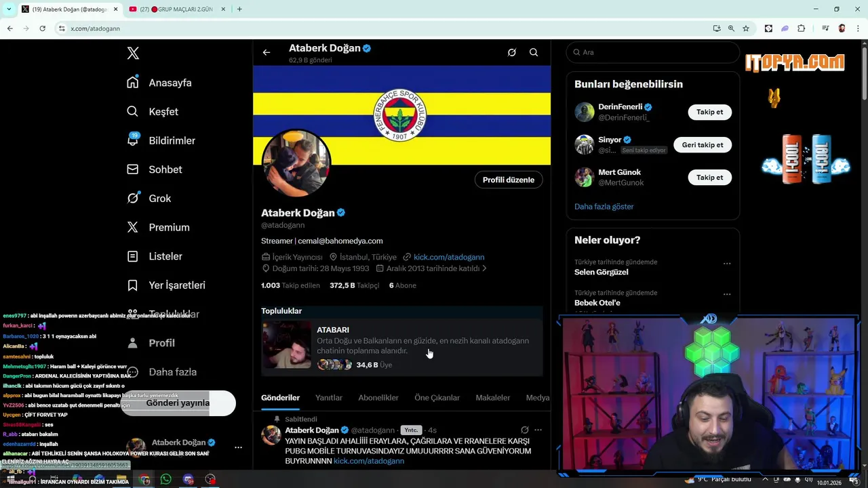Reload the page
The width and height of the screenshot is (868, 488).
coord(42,28)
